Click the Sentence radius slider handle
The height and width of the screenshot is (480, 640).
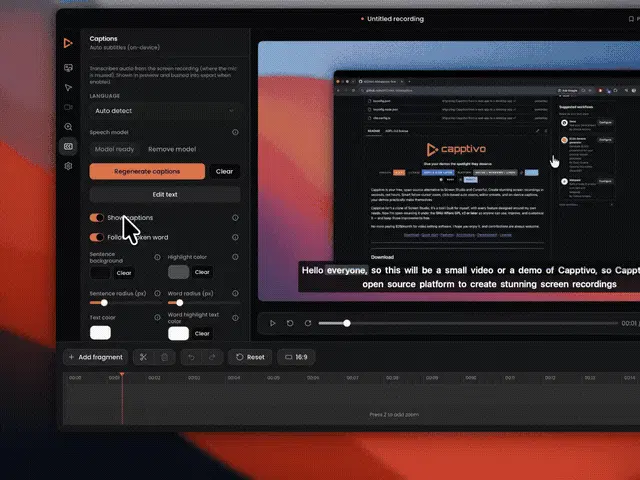point(104,303)
